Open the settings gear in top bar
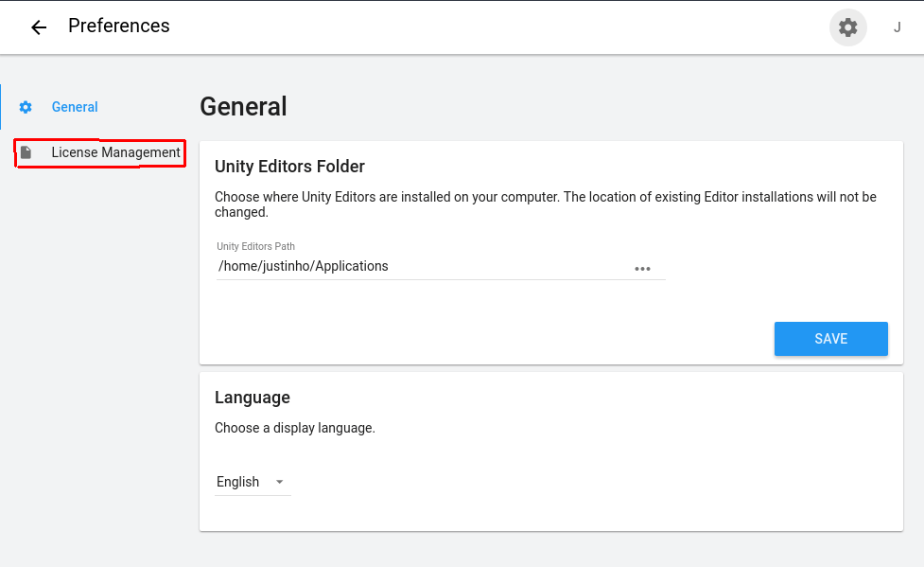 coord(848,27)
